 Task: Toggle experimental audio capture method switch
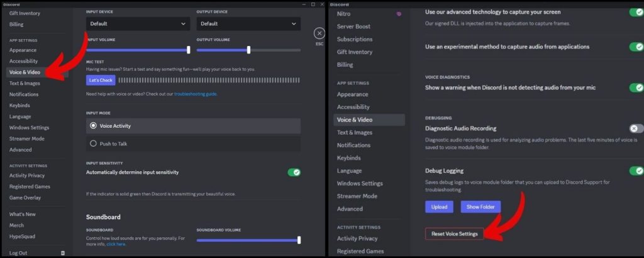coord(636,47)
